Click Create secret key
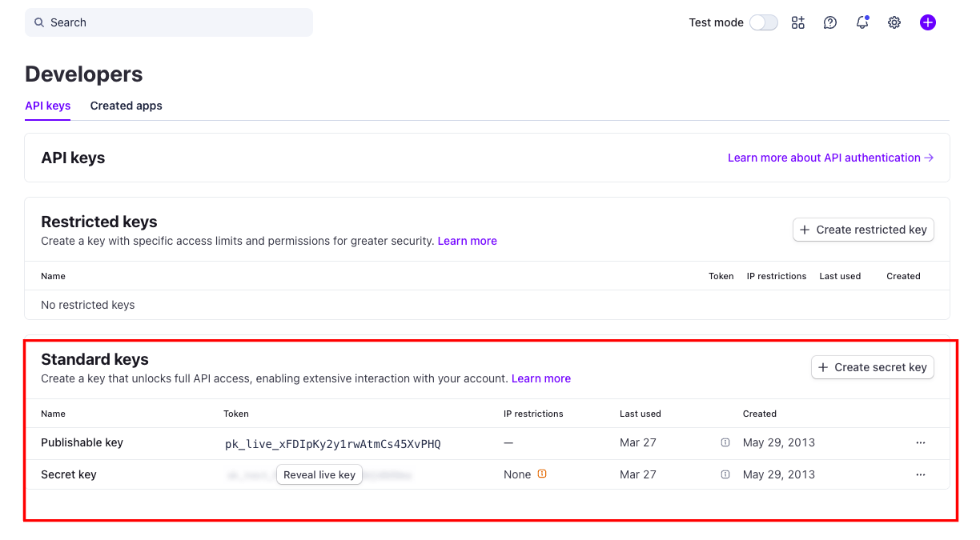980x540 pixels. tap(872, 367)
